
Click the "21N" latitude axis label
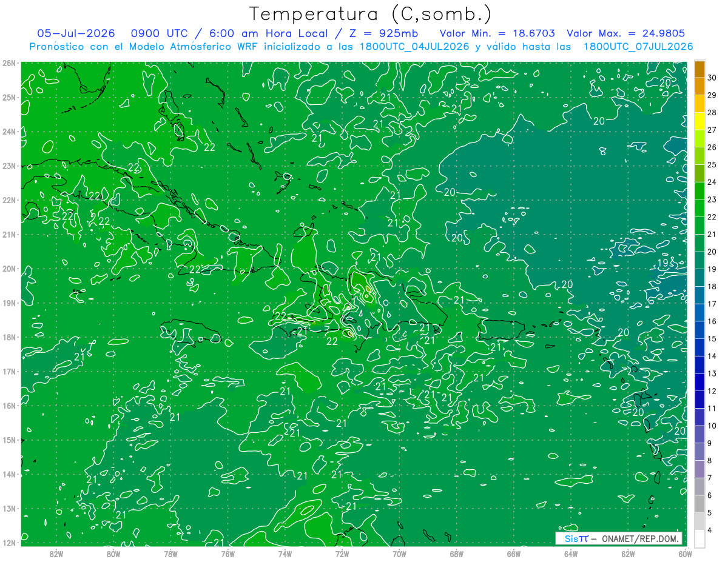(9, 234)
